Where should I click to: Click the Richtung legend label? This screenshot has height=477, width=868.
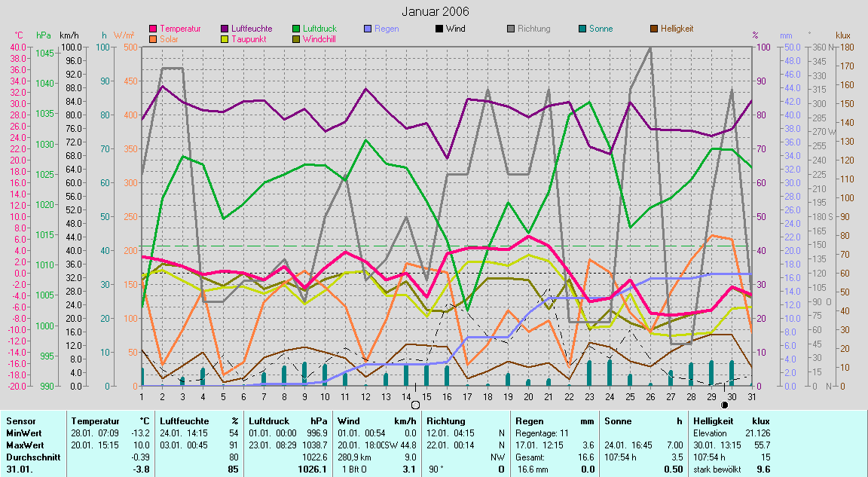tap(533, 29)
